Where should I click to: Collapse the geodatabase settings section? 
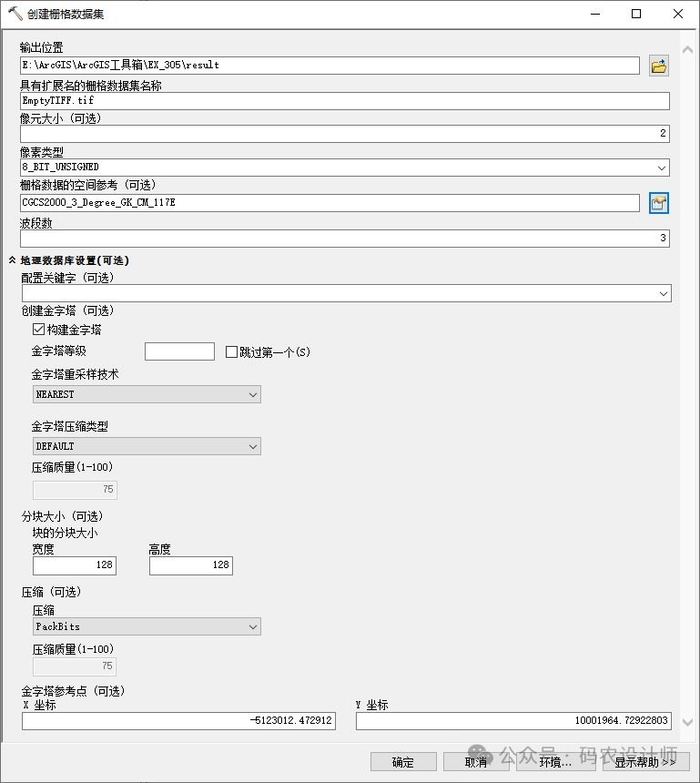pos(13,260)
